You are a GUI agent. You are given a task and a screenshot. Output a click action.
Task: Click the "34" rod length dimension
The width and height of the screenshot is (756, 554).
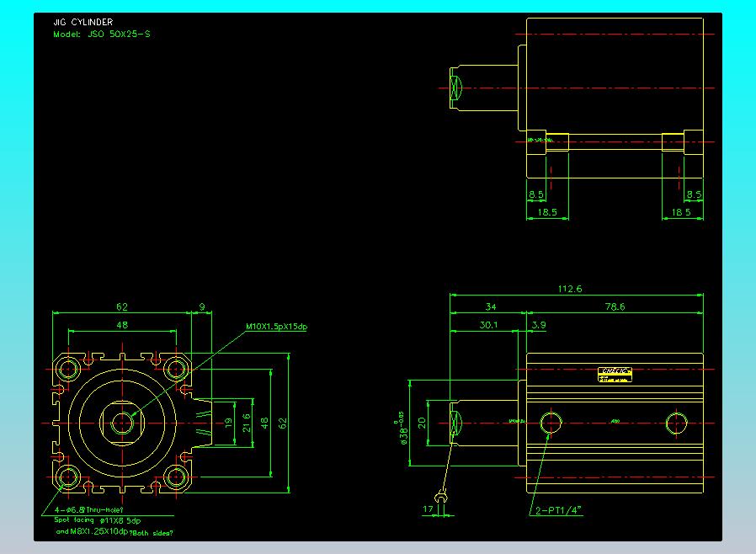coord(491,306)
